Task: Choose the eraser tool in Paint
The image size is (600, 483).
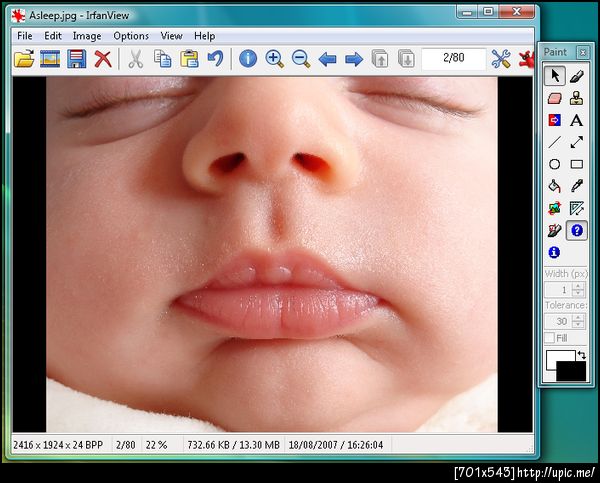Action: (x=554, y=98)
